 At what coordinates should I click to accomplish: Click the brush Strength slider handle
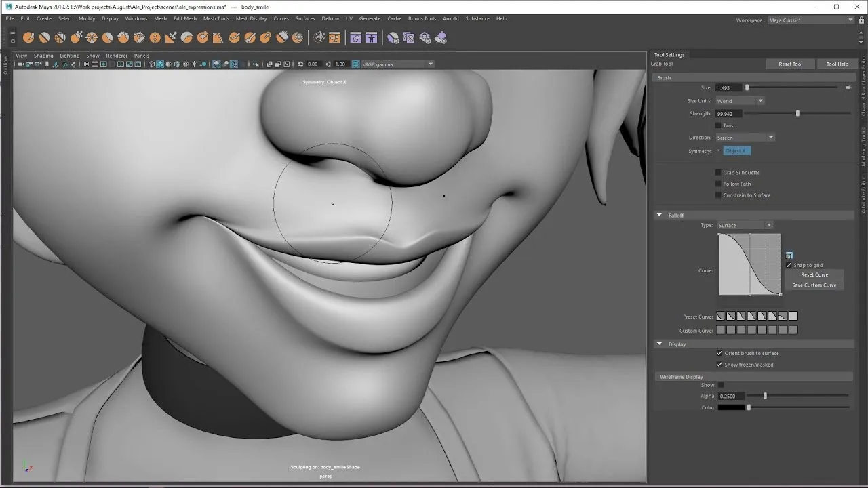tap(797, 113)
